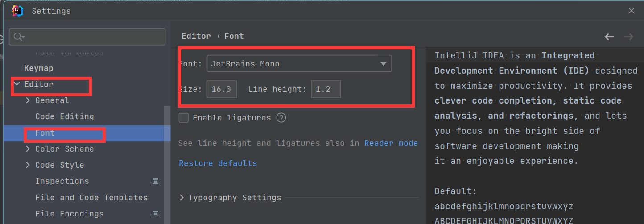644x224 pixels.
Task: Select Keymap in the settings tree
Action: pos(39,68)
